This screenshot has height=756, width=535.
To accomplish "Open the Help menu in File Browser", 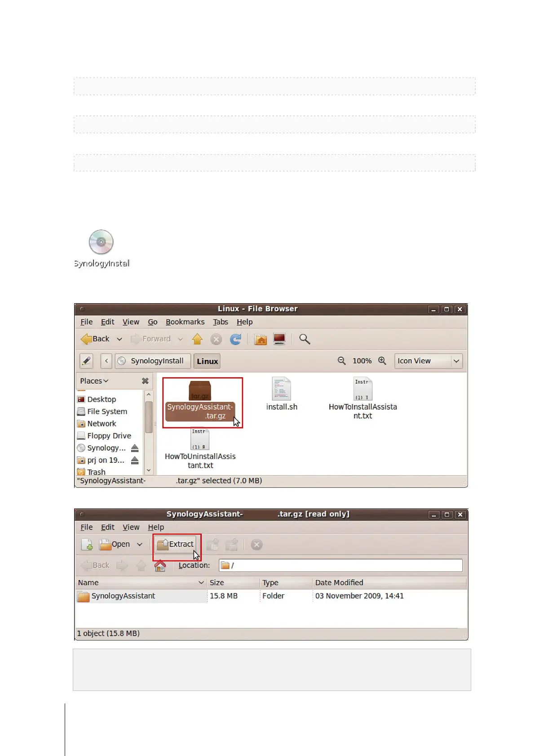I will [x=245, y=322].
